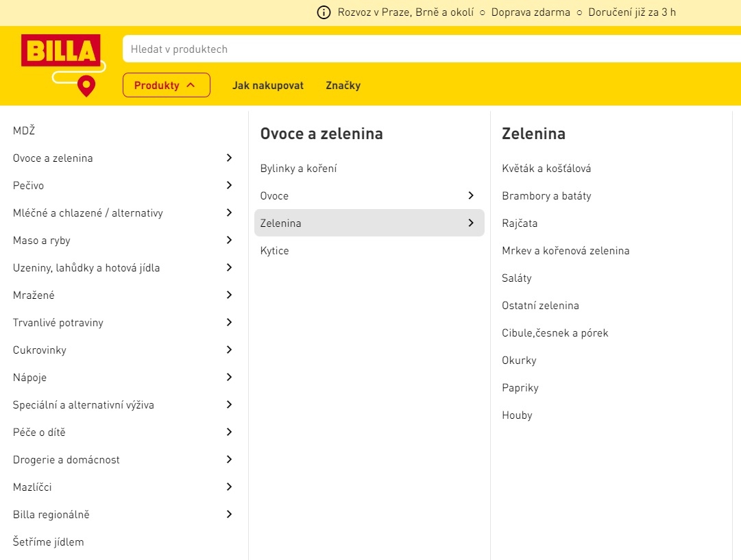Select Uzeniny, lahůdky a hotová jídla

click(86, 267)
